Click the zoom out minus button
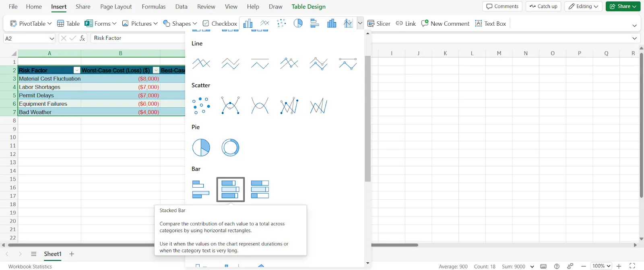Viewport: 644px width, 270px height. coord(584,266)
